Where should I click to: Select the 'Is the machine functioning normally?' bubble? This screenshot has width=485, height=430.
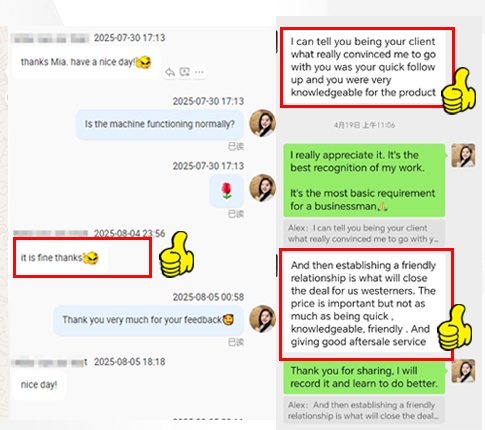pos(160,125)
